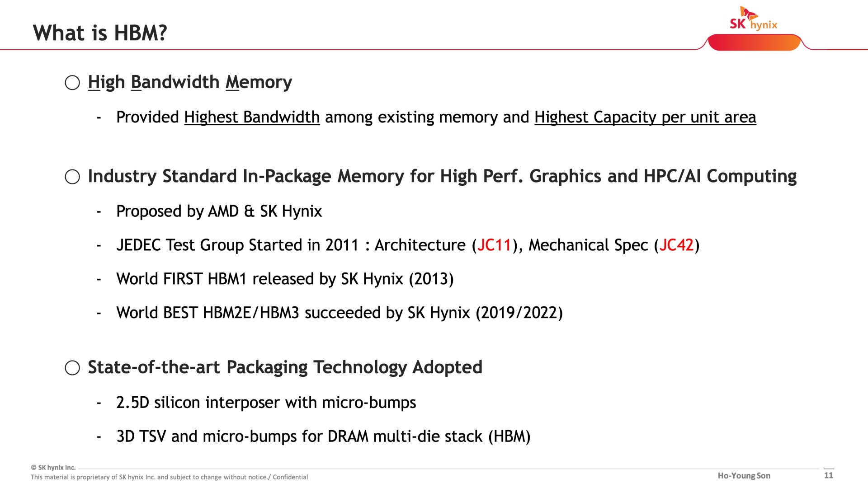868x488 pixels.
Task: Click the State-of-the-art Packaging bullet circle
Action: pyautogui.click(x=72, y=368)
